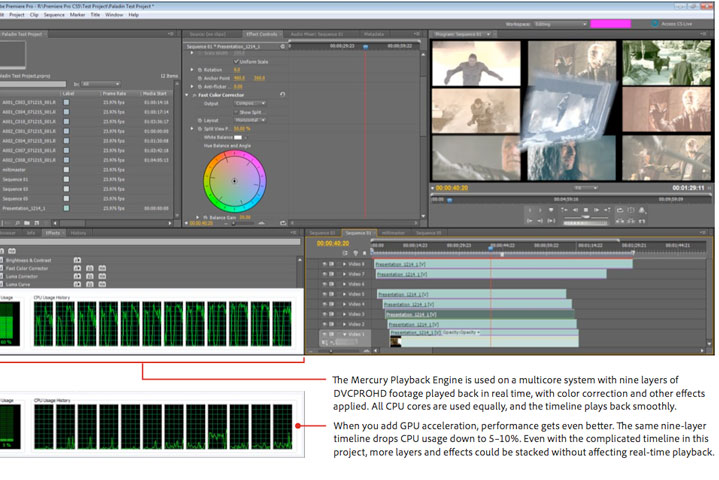Toggle the eye icon on Video 3 track

pyautogui.click(x=324, y=314)
